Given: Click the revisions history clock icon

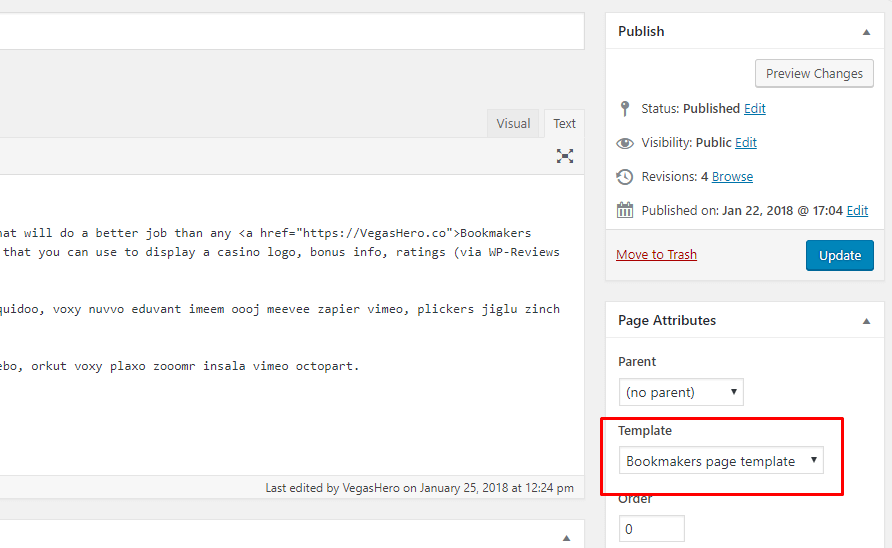Looking at the screenshot, I should [x=625, y=177].
